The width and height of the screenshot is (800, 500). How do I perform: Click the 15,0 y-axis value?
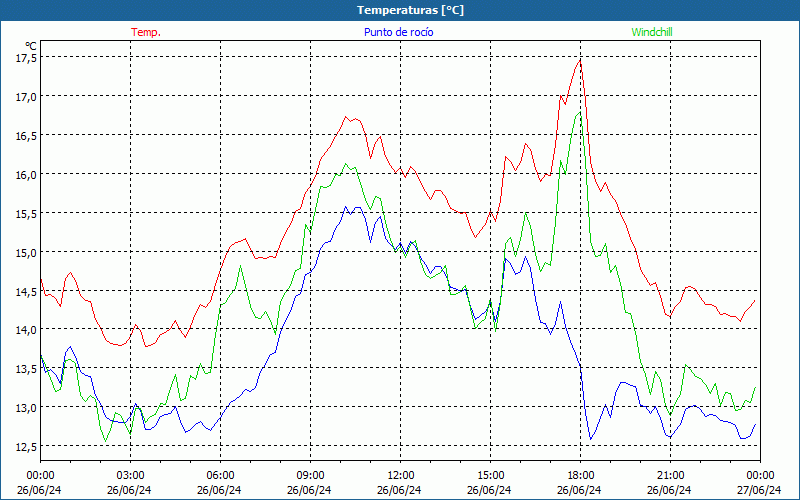coord(26,253)
